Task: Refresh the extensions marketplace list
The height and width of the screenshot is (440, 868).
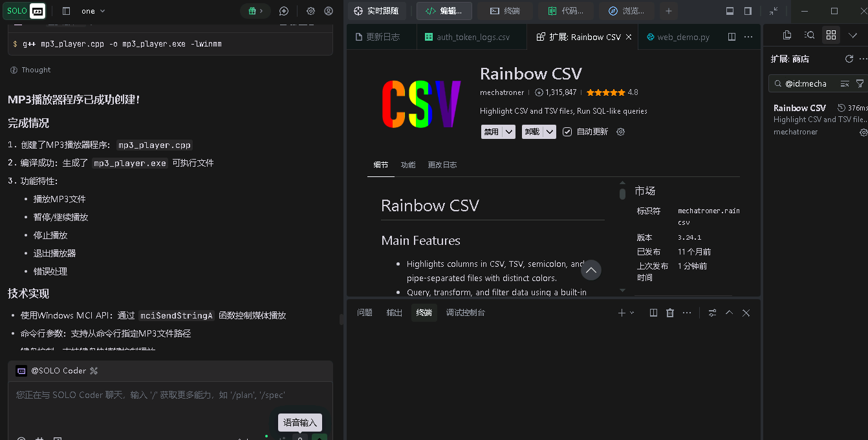Action: pyautogui.click(x=849, y=59)
